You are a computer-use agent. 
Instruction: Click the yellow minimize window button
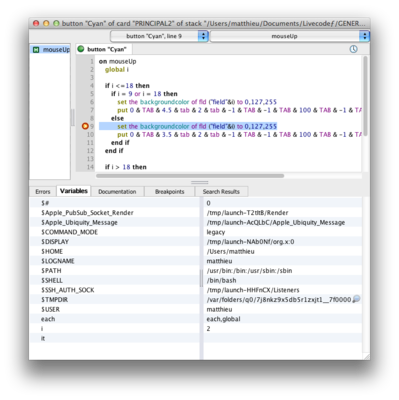point(46,23)
